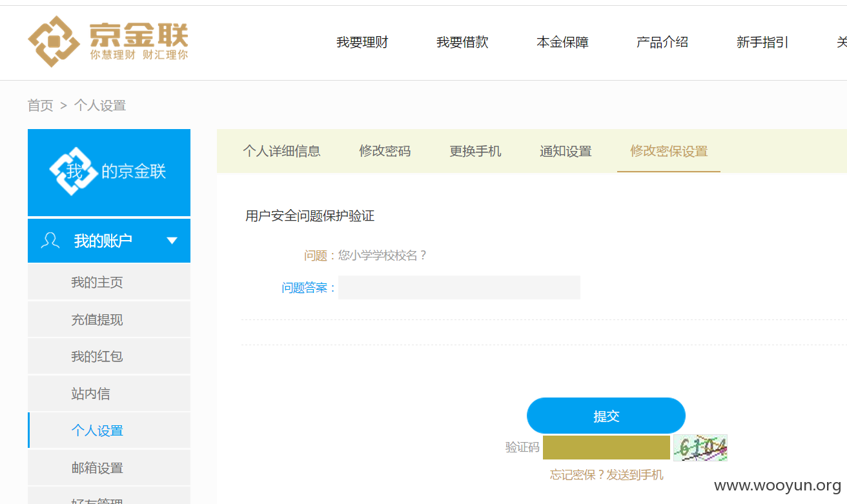
Task: Open 本金保障 in top navigation
Action: tap(562, 43)
